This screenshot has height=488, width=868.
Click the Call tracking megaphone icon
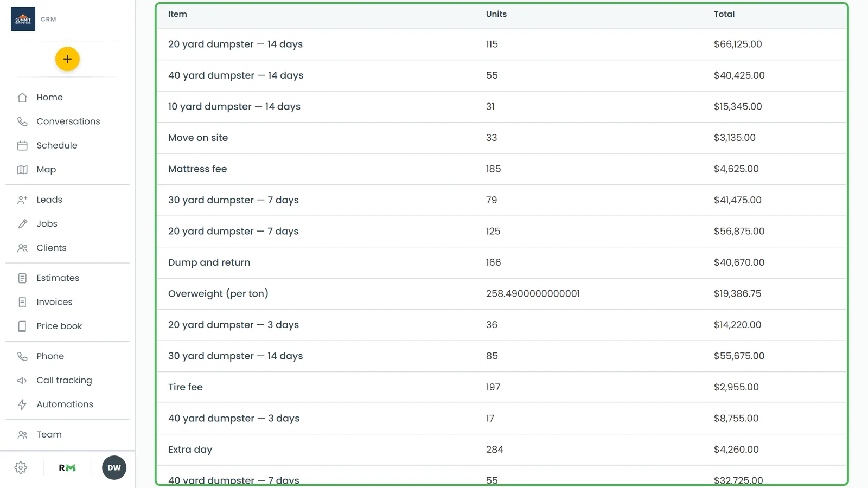(22, 381)
